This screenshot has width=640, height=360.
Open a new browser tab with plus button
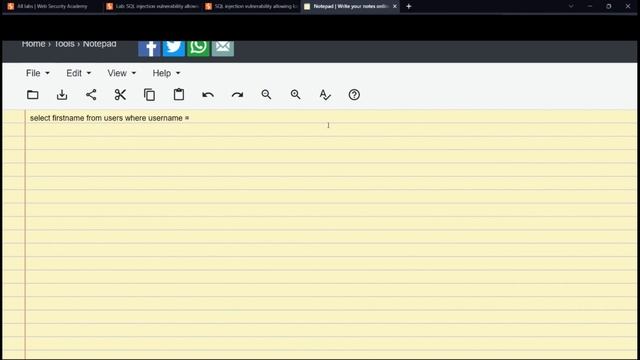(409, 7)
